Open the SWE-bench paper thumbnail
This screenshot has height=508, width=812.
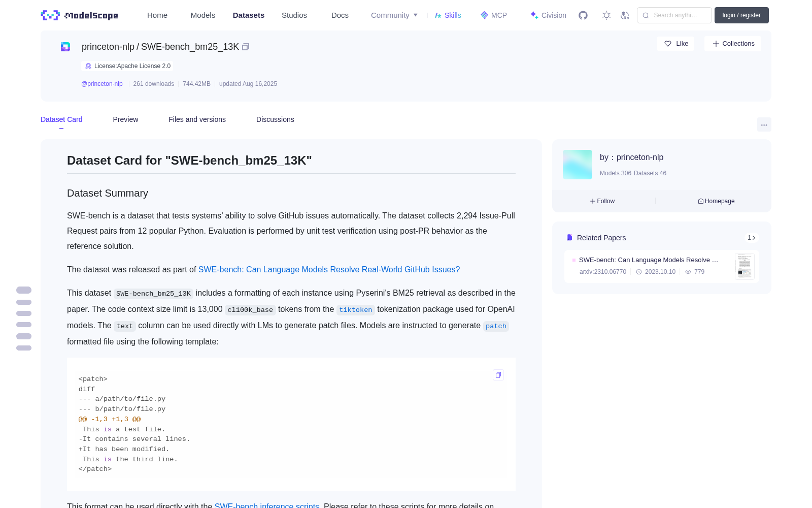745,266
